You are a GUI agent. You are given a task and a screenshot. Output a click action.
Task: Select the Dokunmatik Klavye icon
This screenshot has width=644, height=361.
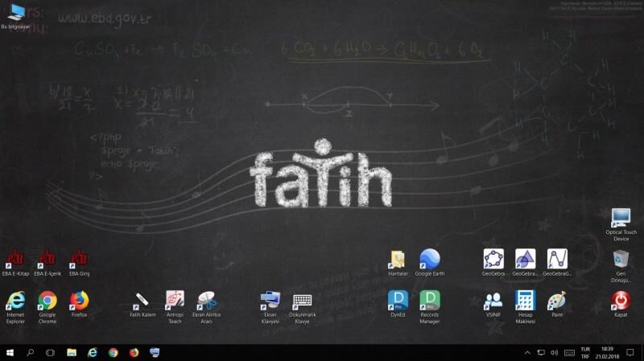point(302,309)
